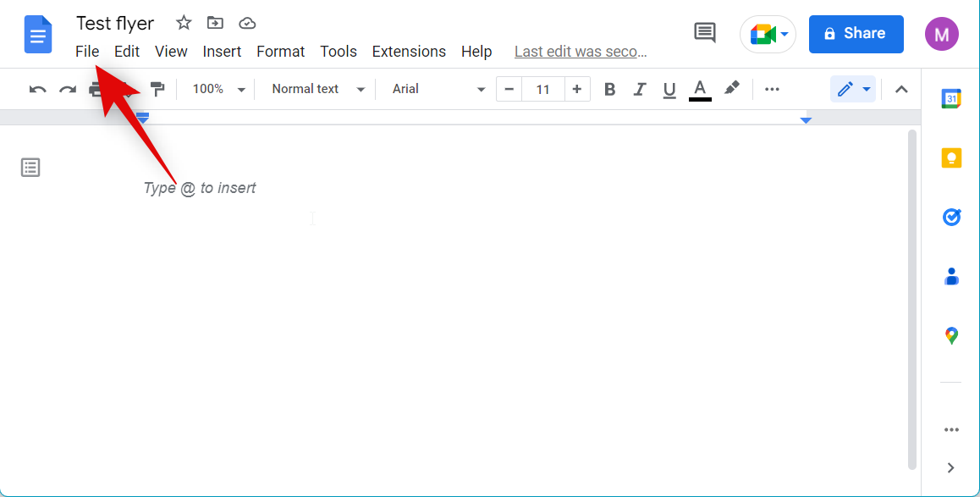This screenshot has width=980, height=497.
Task: Show document outline icon
Action: click(30, 168)
